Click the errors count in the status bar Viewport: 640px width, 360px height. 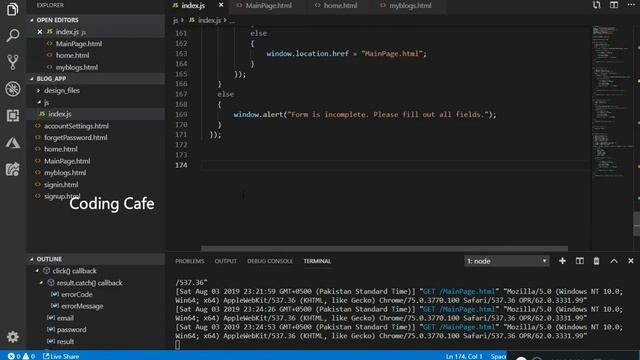[14, 356]
